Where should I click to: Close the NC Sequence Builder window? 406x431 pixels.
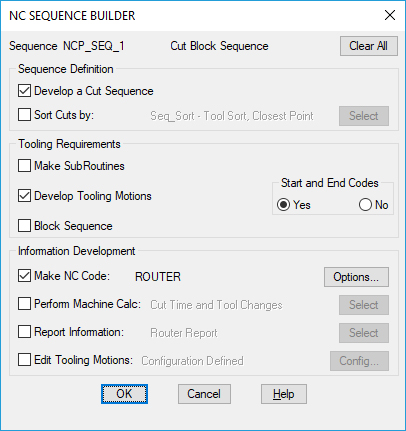tap(390, 15)
